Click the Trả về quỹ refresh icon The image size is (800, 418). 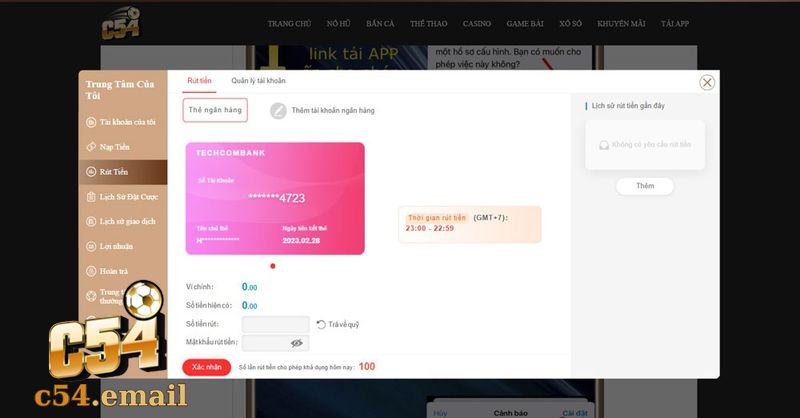[321, 325]
